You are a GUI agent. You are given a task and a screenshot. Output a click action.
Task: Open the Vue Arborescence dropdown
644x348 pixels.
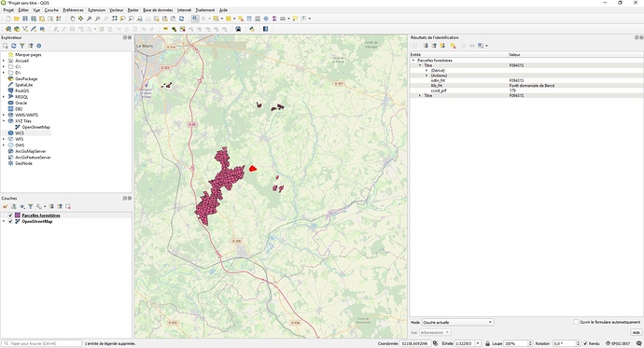pyautogui.click(x=435, y=332)
